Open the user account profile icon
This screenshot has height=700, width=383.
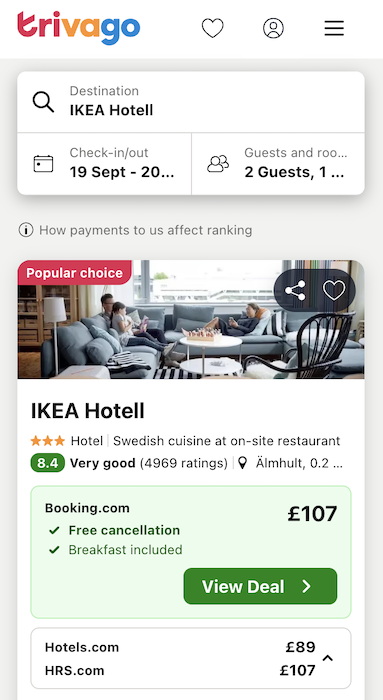[x=273, y=29]
